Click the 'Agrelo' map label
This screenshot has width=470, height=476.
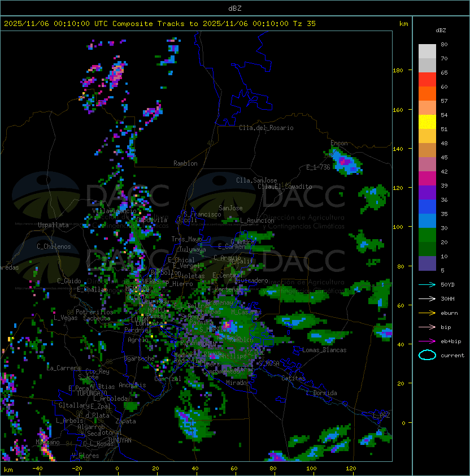[x=138, y=340]
